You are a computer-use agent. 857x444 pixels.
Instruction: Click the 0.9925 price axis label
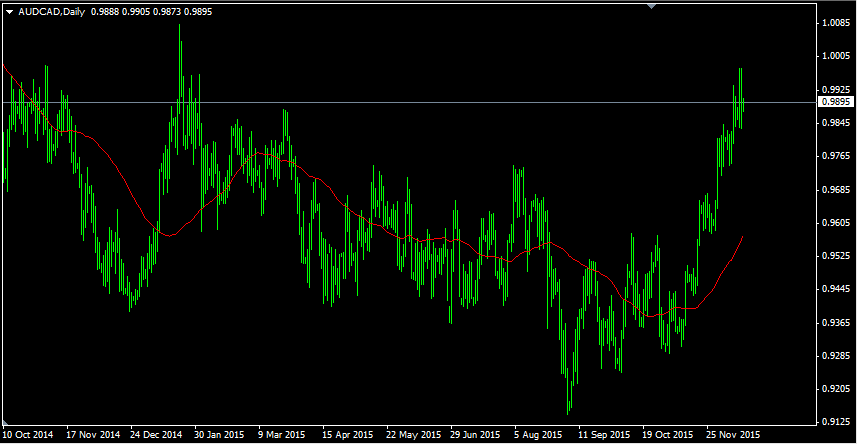click(x=834, y=89)
